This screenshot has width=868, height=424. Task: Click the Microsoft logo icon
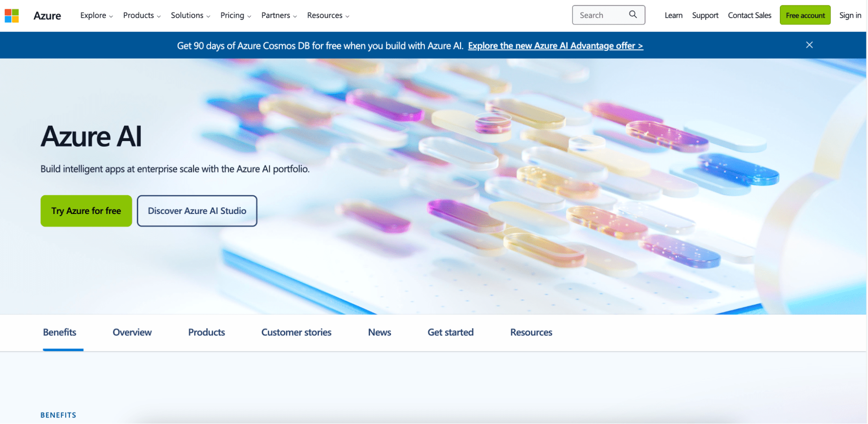pos(12,16)
